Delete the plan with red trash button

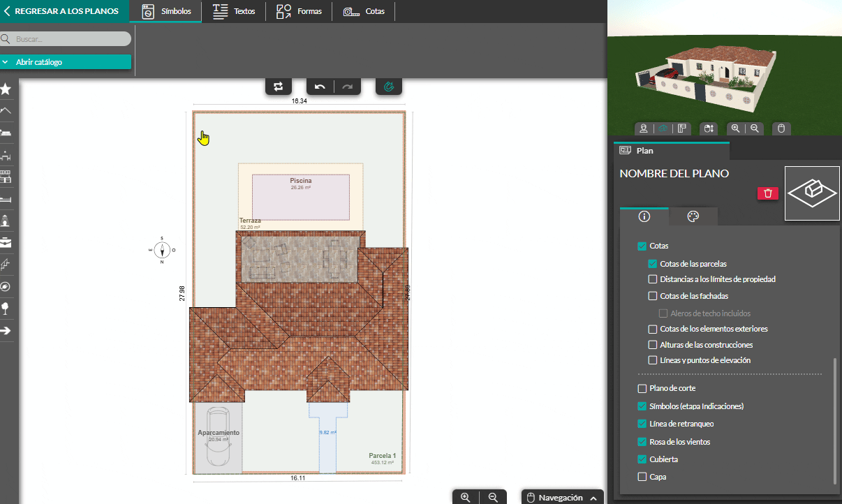[768, 193]
